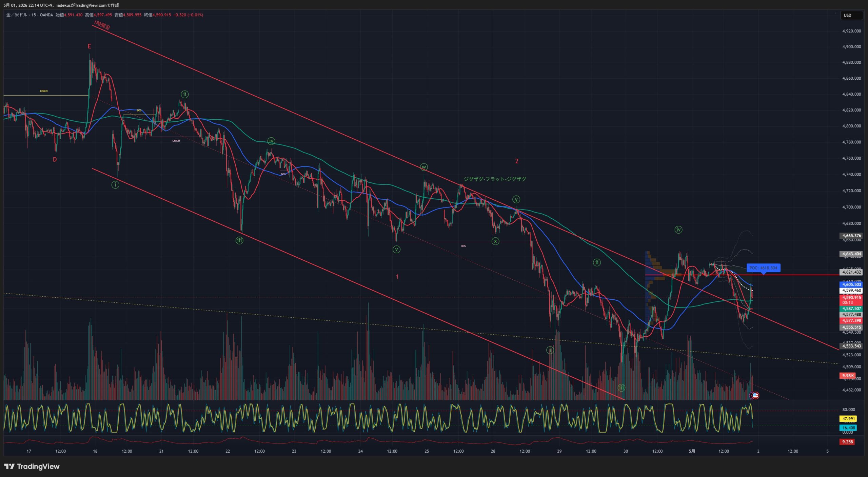Select the red wave 1 label on chart
868x477 pixels.
click(397, 277)
